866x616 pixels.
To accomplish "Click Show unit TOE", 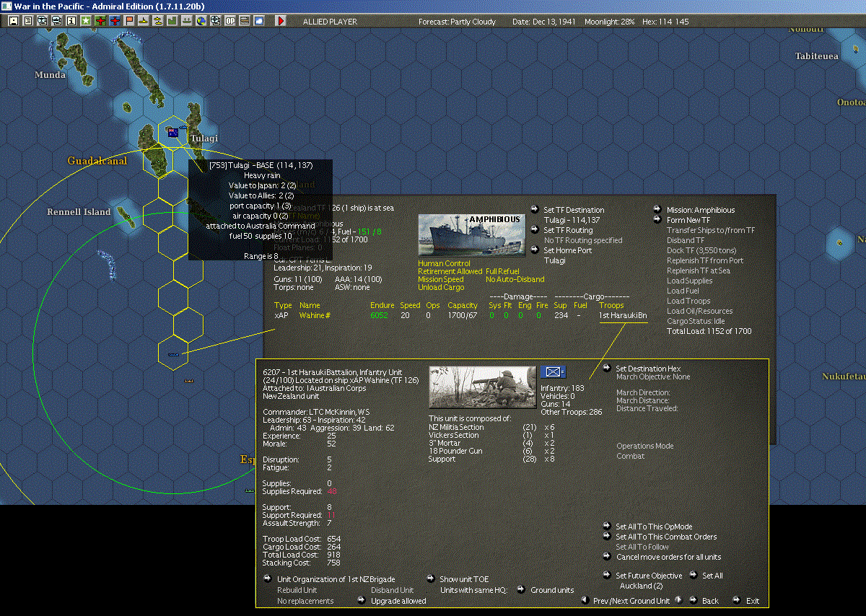I will coord(464,579).
